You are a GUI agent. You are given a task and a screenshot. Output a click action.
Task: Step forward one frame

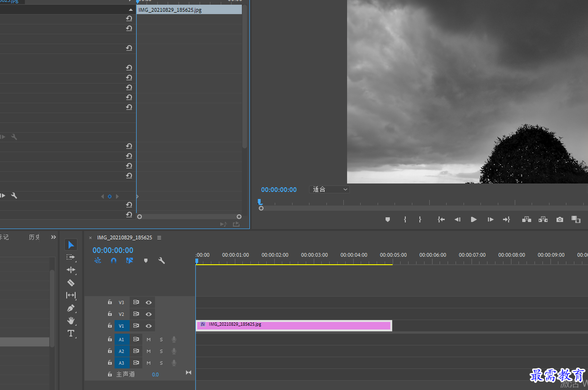click(490, 219)
